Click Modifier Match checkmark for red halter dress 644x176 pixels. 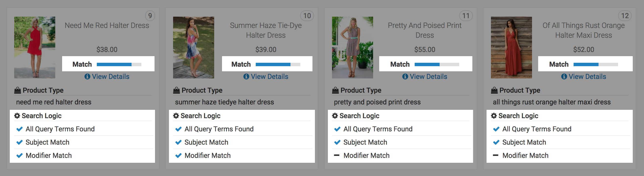[x=20, y=156]
